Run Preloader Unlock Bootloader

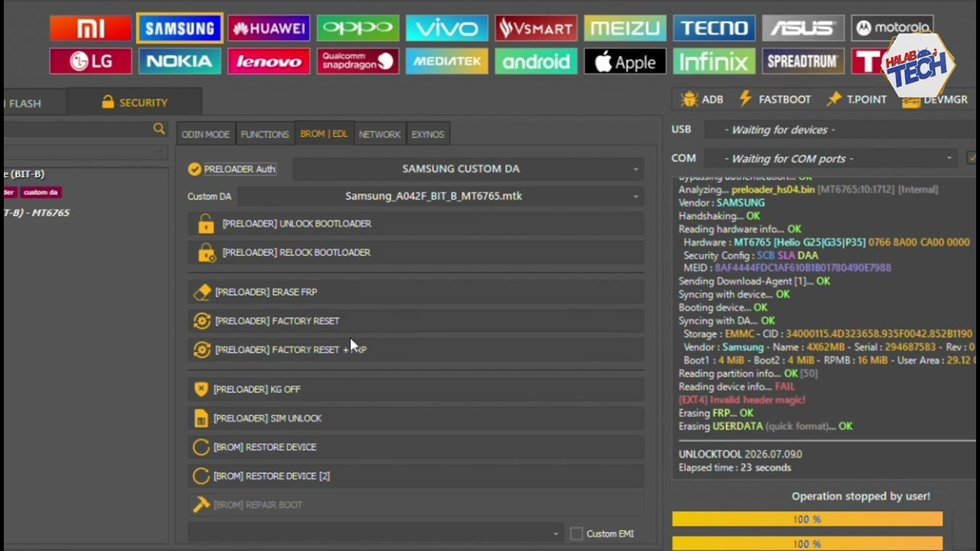(x=416, y=223)
